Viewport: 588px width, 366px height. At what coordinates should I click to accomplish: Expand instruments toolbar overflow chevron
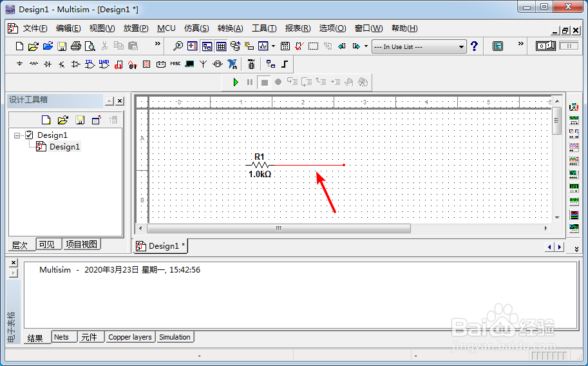tap(576, 249)
